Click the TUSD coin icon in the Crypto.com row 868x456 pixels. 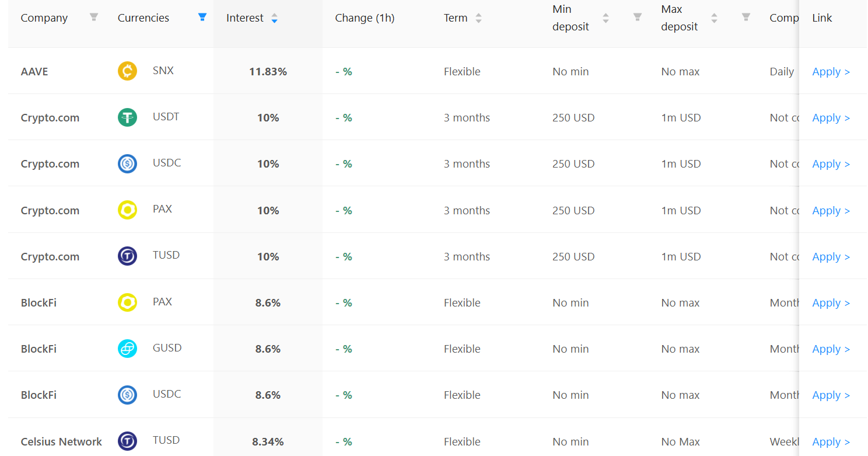(x=127, y=256)
